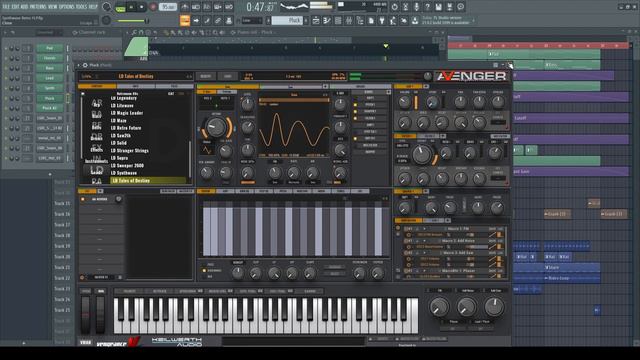Load preset LD Synthwave

click(x=124, y=173)
